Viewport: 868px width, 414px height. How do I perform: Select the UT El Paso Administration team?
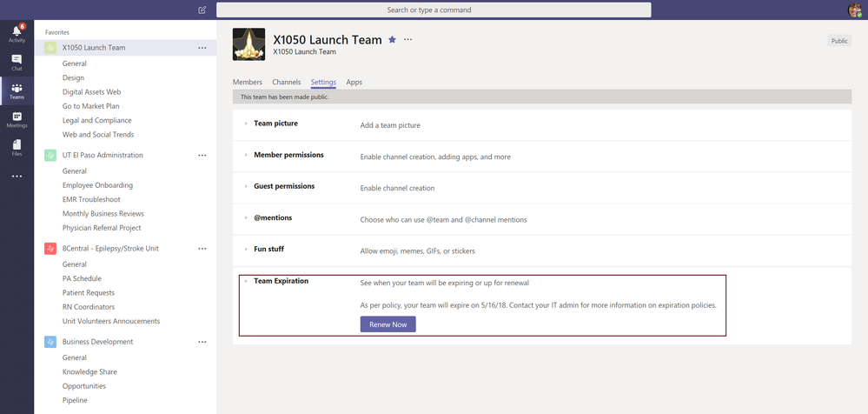tap(103, 155)
